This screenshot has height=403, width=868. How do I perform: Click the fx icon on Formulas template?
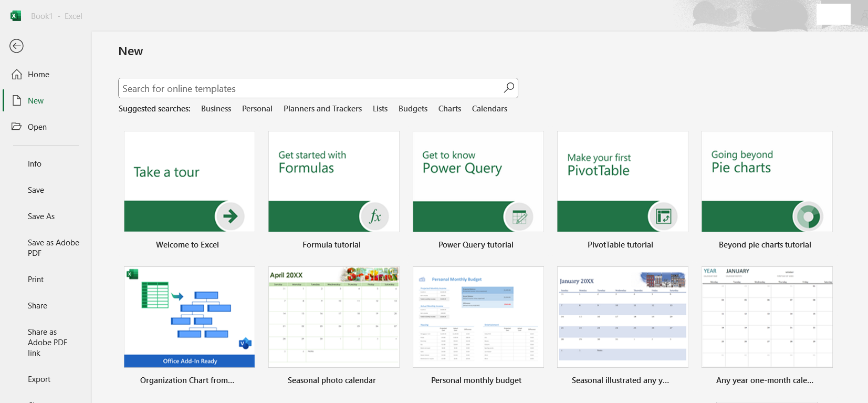[374, 216]
